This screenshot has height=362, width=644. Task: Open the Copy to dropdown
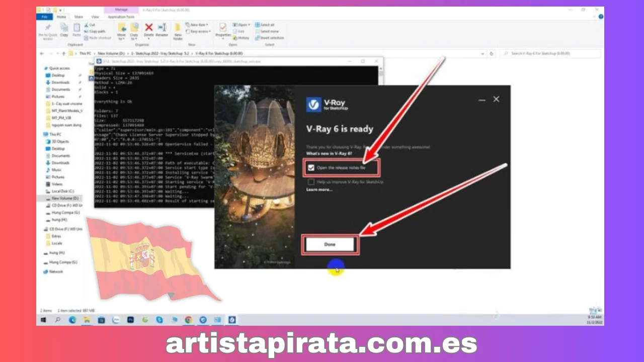135,38
